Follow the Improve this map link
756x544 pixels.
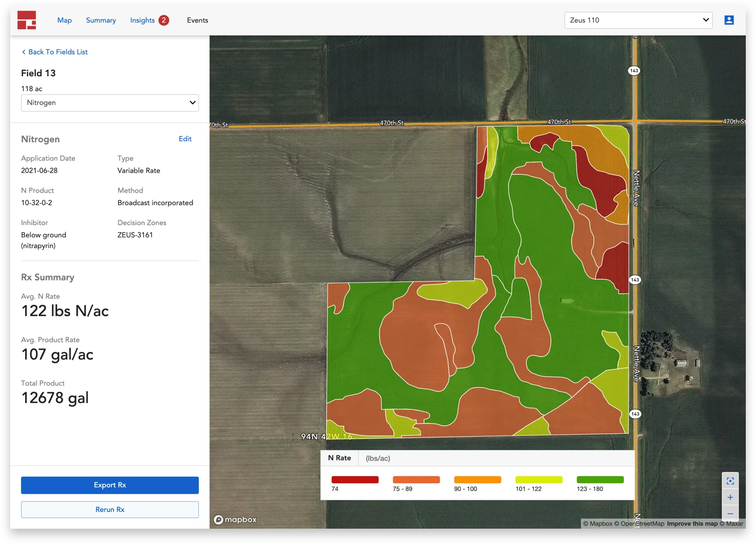(692, 524)
